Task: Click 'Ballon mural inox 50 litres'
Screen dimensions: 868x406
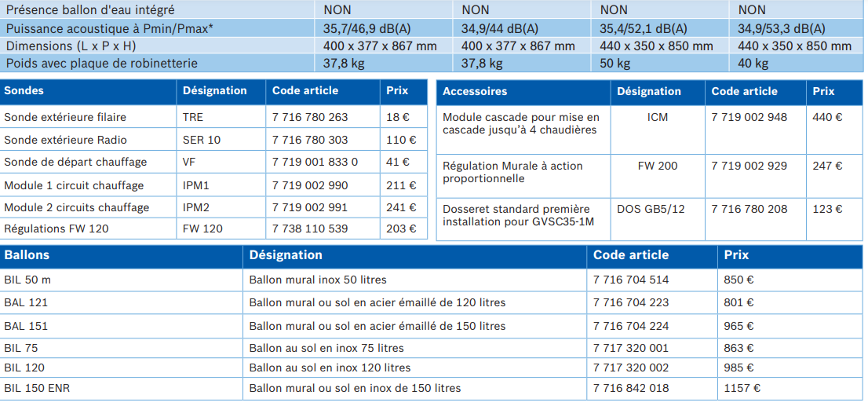Action: click(x=318, y=280)
